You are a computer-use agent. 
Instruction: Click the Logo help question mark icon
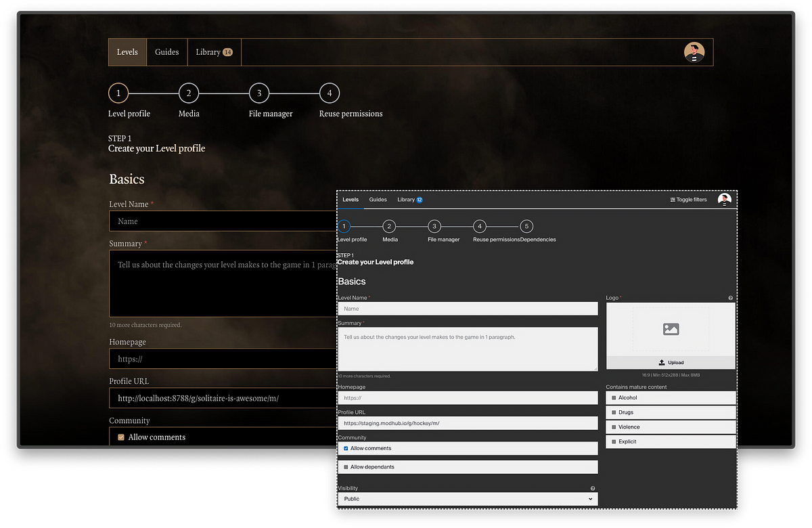pos(731,298)
